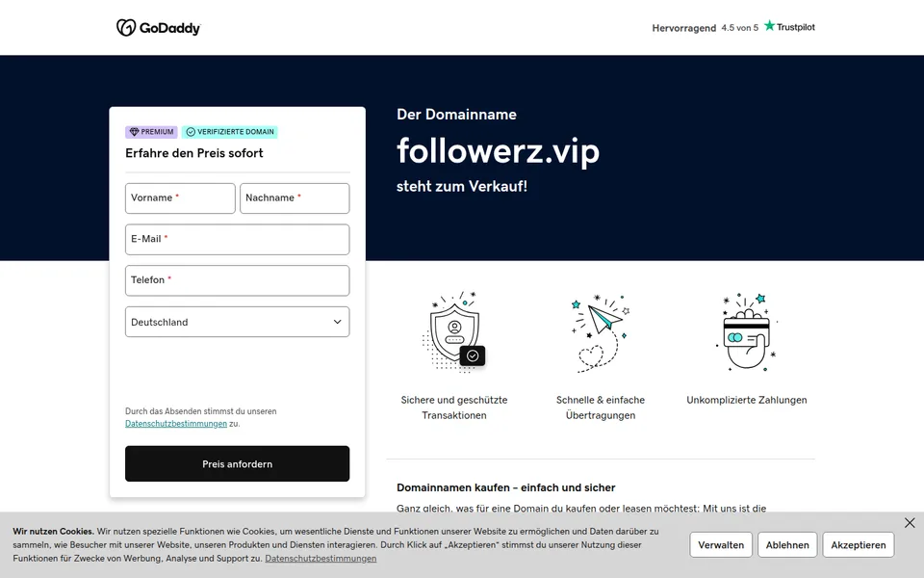Click the secure transactions shield icon

[x=454, y=332]
